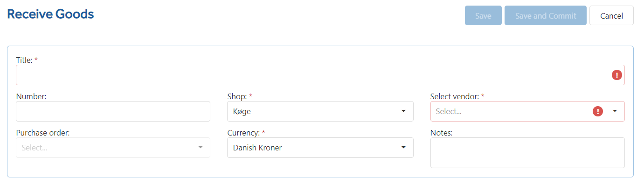The image size is (644, 190).
Task: Click the Title field label
Action: pos(24,60)
